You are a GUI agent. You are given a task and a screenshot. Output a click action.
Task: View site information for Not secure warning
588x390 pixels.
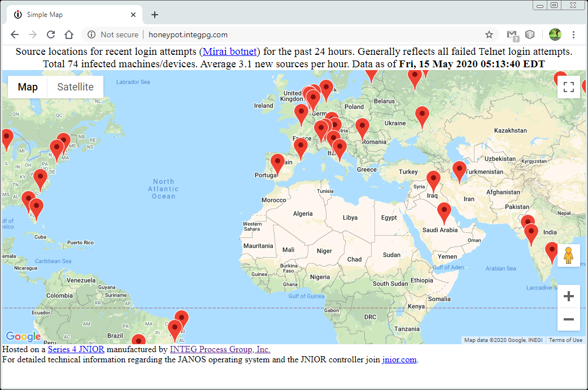[x=113, y=35]
